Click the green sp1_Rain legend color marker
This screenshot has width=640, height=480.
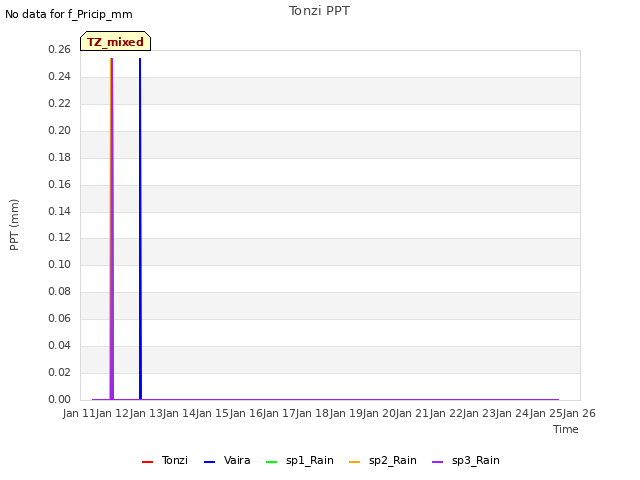point(271,462)
